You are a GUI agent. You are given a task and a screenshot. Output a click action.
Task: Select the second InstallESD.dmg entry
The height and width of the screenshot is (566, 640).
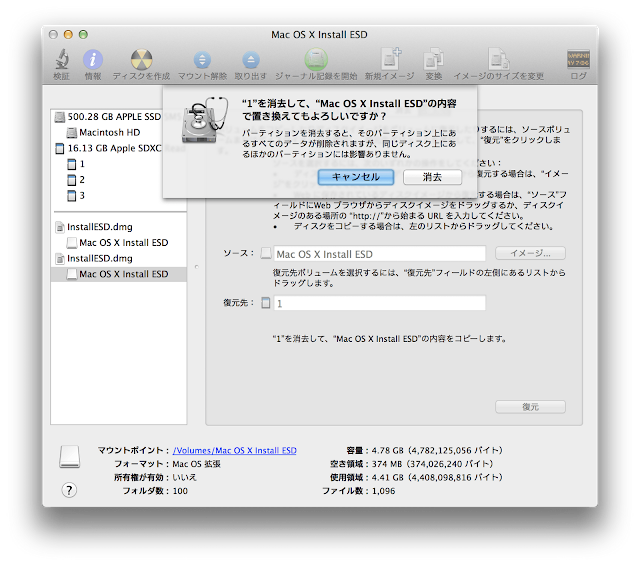tap(94, 259)
